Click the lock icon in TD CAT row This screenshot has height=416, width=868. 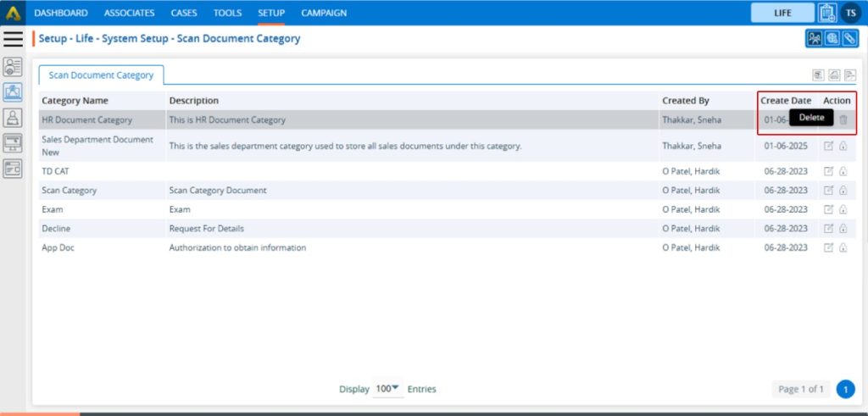point(843,171)
